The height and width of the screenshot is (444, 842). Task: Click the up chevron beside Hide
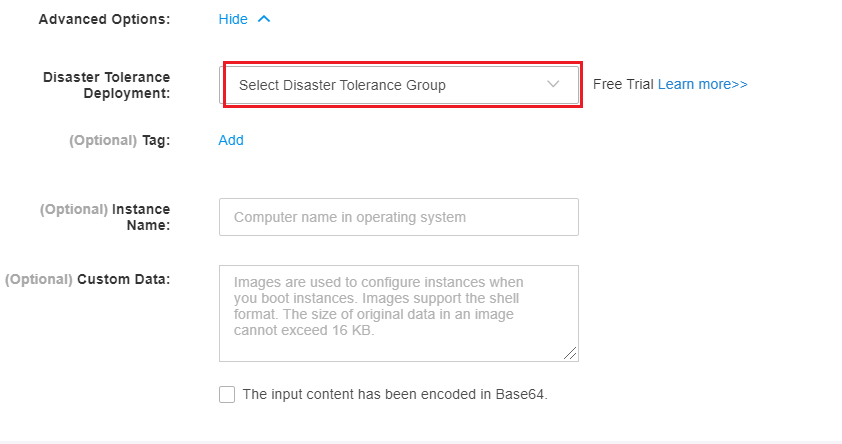tap(264, 19)
